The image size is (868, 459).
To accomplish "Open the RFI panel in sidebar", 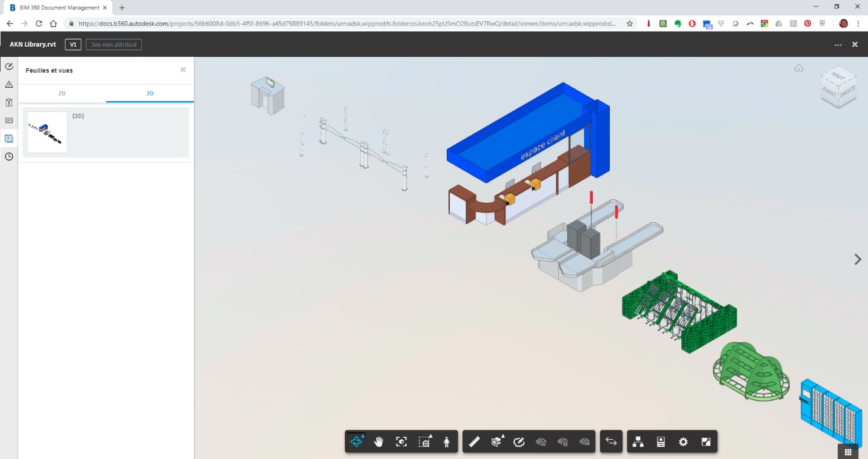I will click(x=9, y=121).
